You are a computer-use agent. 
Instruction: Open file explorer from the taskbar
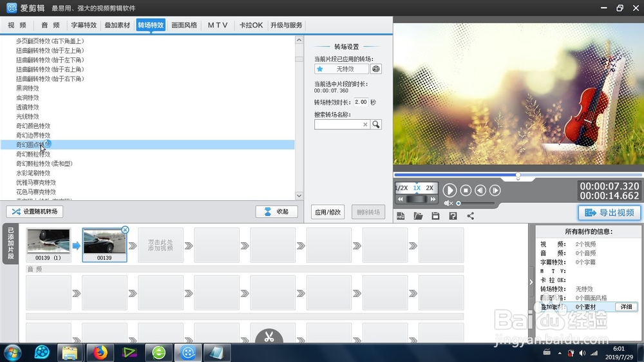click(x=70, y=352)
